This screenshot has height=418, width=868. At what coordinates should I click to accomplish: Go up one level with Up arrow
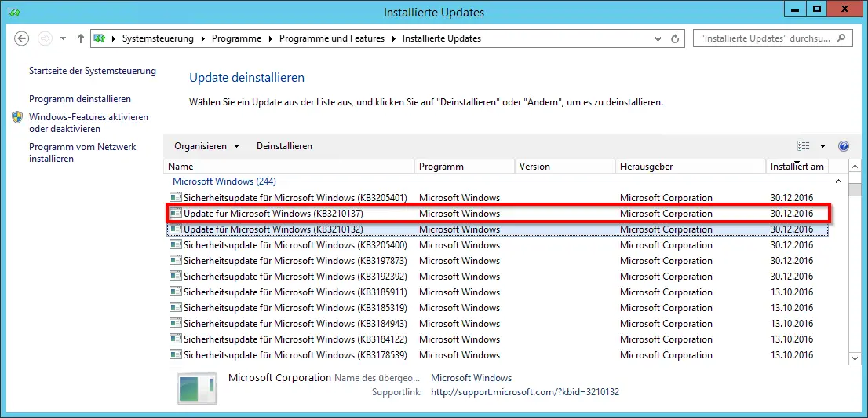pos(81,38)
